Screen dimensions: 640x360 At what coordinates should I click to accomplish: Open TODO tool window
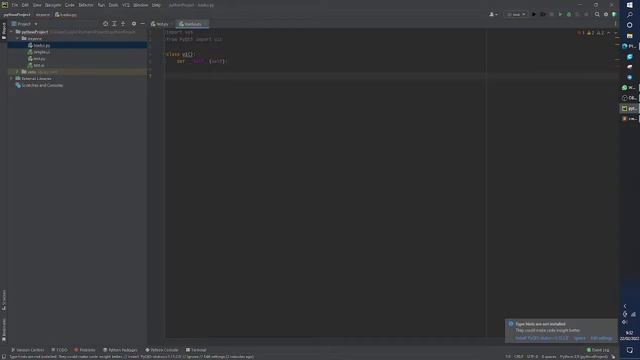click(x=59, y=350)
